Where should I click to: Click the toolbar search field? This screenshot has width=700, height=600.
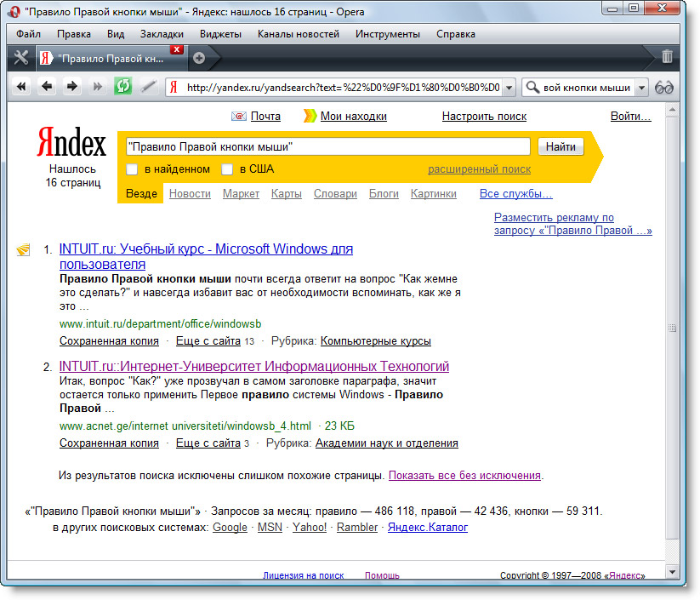(587, 88)
